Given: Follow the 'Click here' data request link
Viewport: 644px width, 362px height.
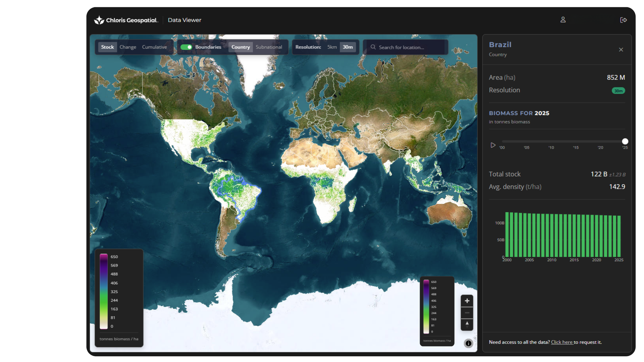Looking at the screenshot, I should pyautogui.click(x=562, y=342).
